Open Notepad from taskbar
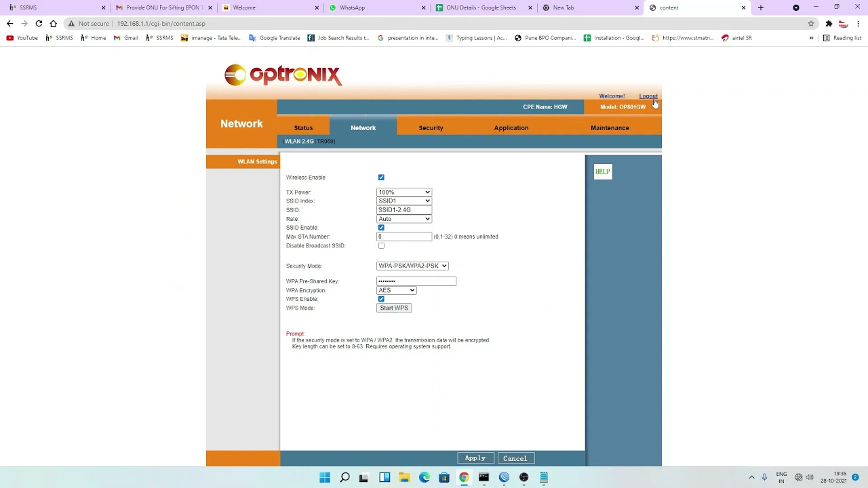868x488 pixels. pos(544,477)
